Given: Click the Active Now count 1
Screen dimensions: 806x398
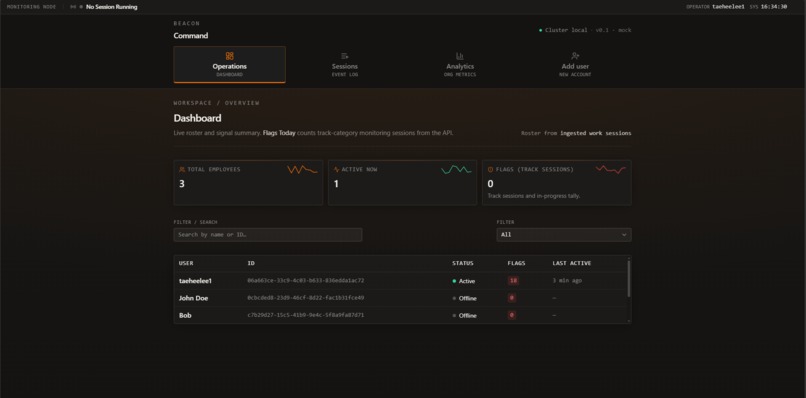Looking at the screenshot, I should [x=336, y=184].
